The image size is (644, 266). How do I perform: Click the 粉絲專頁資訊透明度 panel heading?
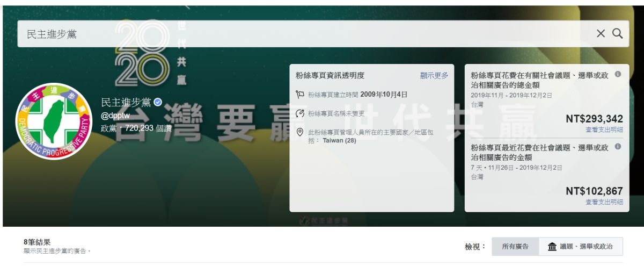tap(330, 76)
